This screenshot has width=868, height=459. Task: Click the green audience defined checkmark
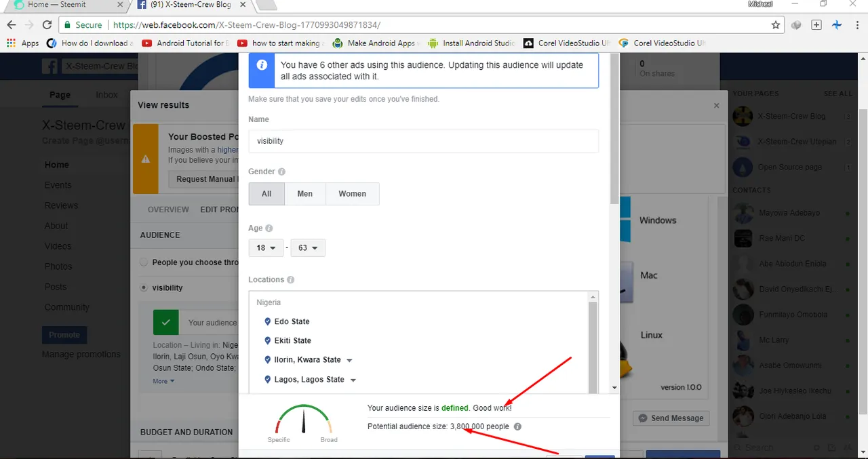pos(166,322)
